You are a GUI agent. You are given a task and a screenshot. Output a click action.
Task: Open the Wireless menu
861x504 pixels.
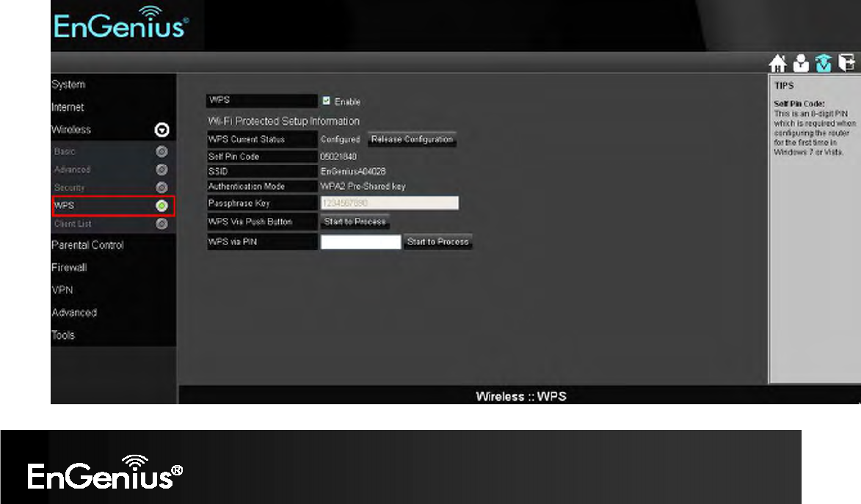[71, 130]
